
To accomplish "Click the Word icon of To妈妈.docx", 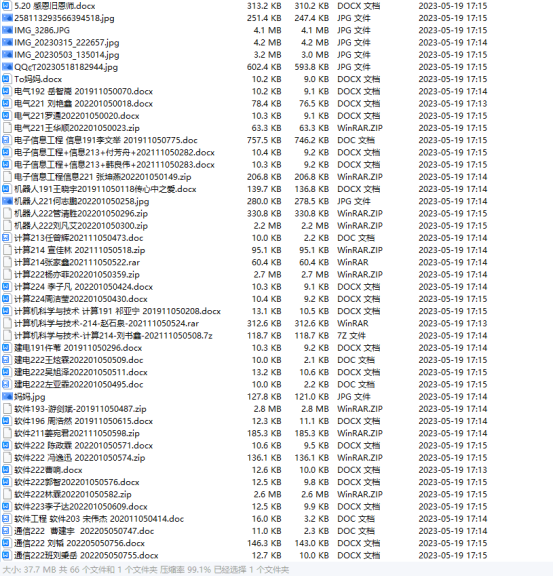I will point(6,79).
